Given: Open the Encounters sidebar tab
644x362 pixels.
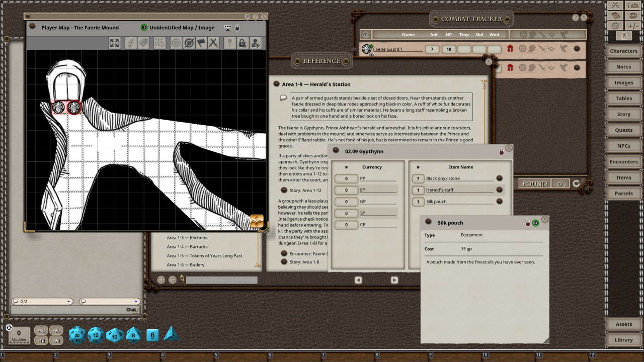Looking at the screenshot, I should pos(623,162).
